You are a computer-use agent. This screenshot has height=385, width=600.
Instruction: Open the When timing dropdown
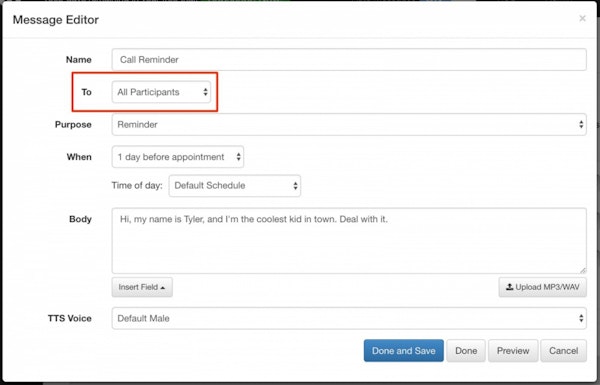tap(178, 157)
